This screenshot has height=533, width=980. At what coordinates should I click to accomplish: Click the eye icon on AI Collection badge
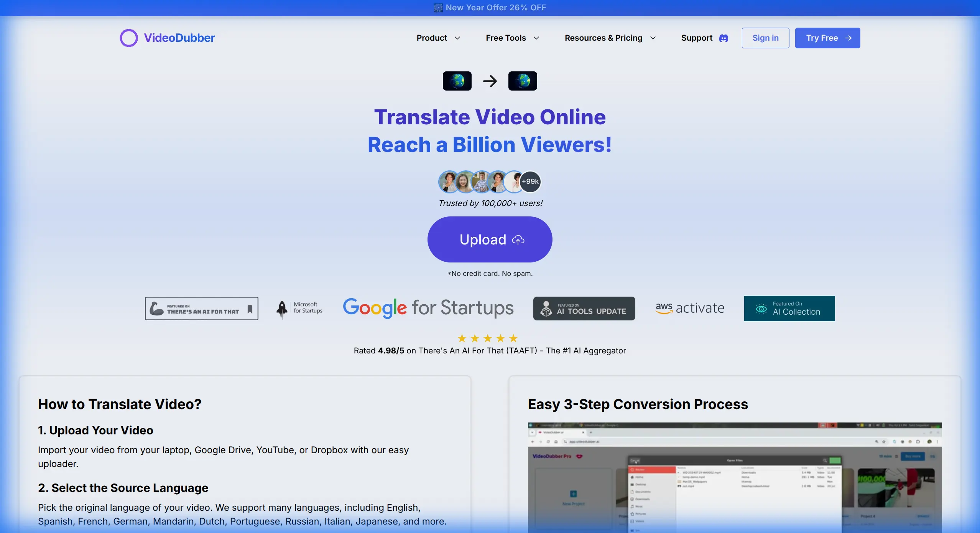(761, 309)
